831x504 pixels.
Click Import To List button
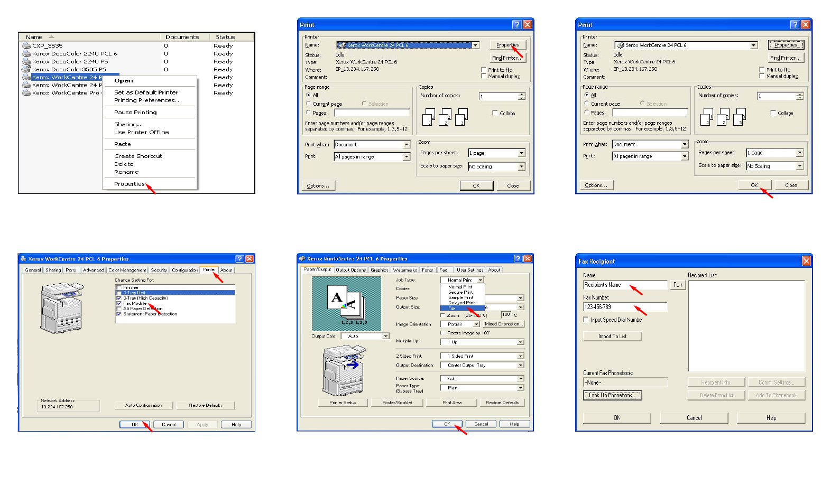[612, 336]
